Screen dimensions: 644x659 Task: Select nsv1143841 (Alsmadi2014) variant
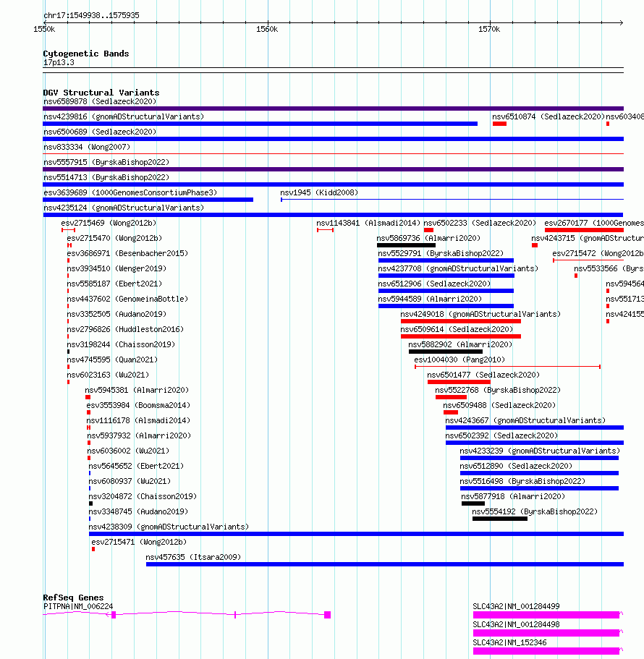pyautogui.click(x=368, y=223)
